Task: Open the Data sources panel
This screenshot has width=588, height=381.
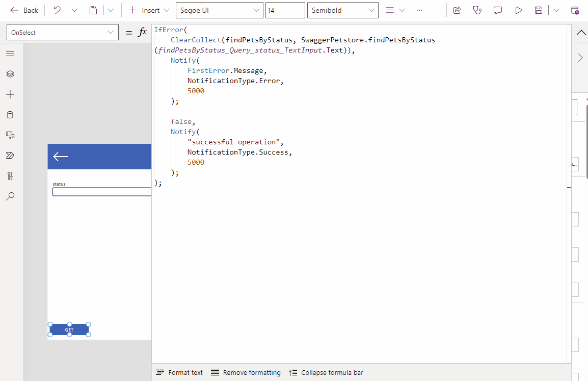Action: coord(10,115)
